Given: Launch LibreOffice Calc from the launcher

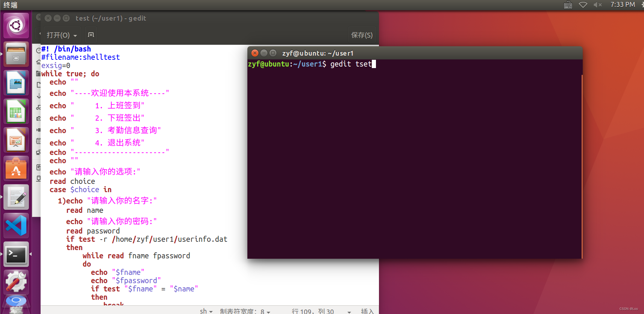Looking at the screenshot, I should point(16,111).
